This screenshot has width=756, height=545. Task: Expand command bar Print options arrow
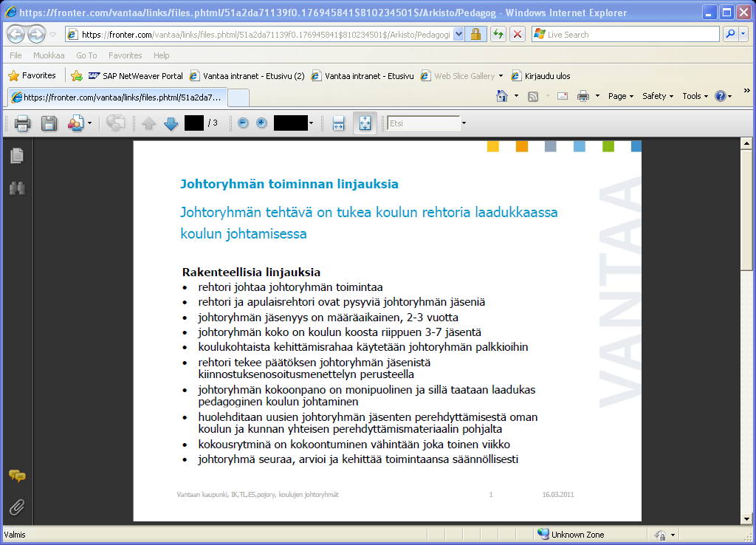597,96
